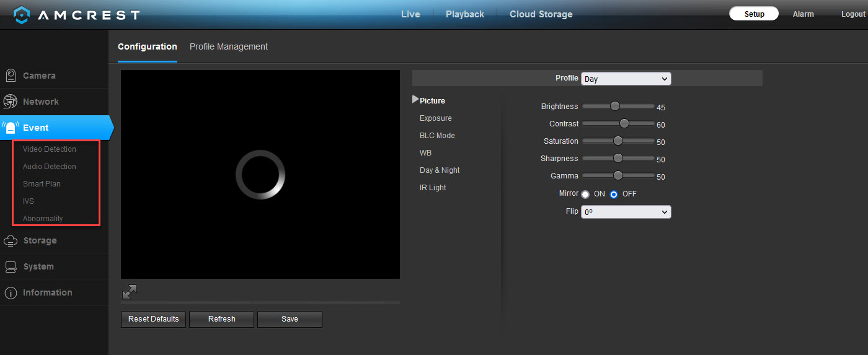868x355 pixels.
Task: Click the Camera sidebar icon
Action: point(11,76)
